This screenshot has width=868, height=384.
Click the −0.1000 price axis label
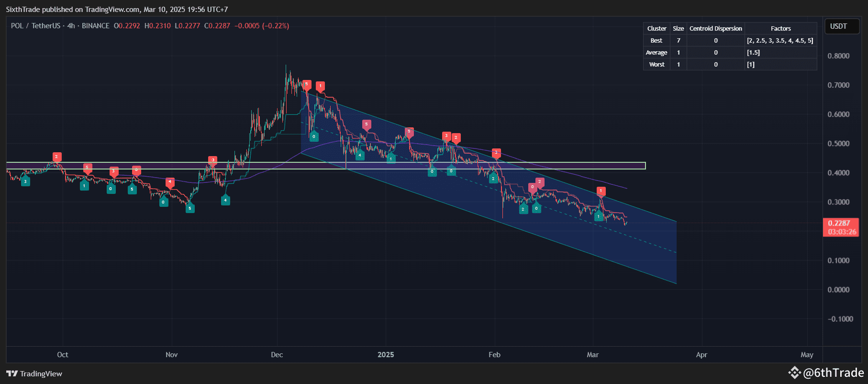(840, 319)
